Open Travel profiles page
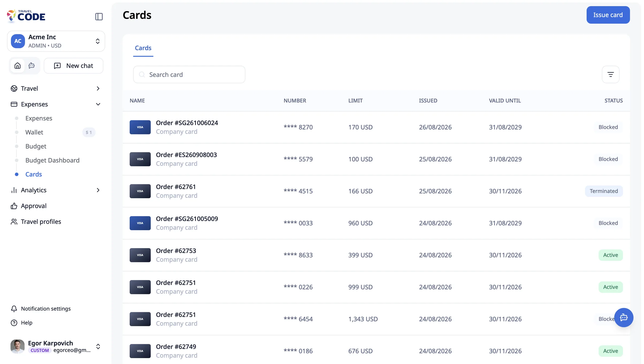The height and width of the screenshot is (364, 644). 36,222
